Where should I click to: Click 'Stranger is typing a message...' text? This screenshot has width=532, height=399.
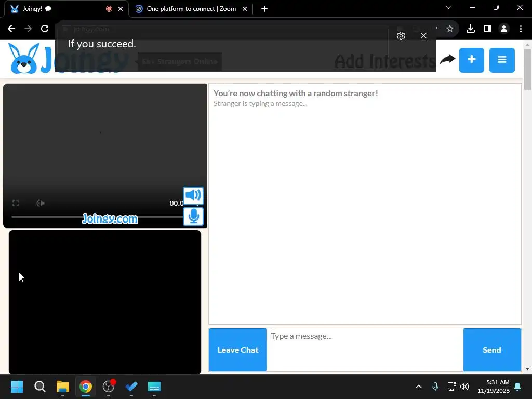[x=260, y=103]
